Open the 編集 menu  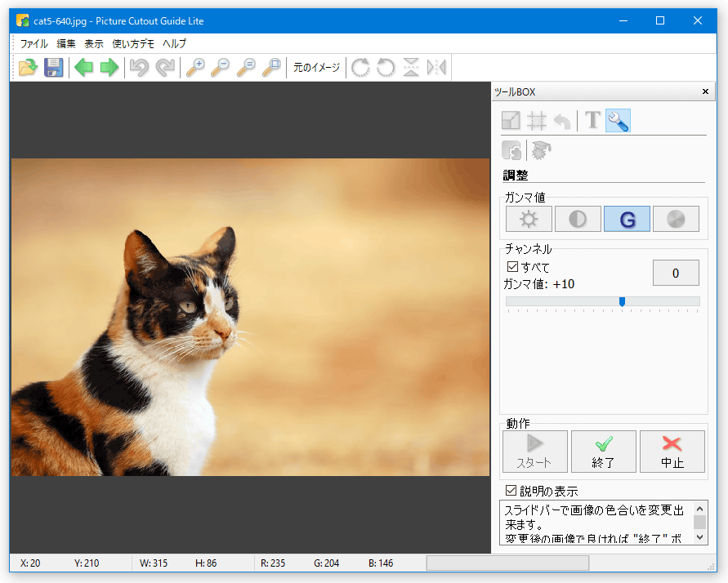66,43
